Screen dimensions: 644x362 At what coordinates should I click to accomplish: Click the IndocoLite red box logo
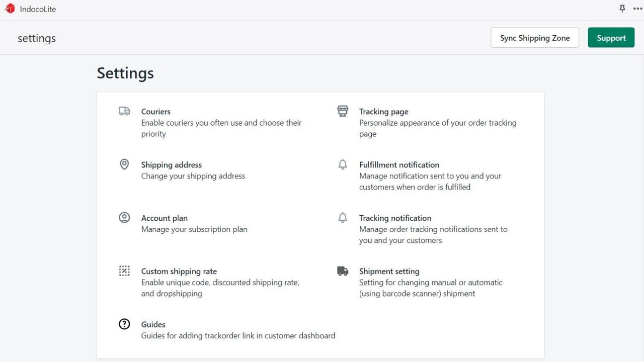pyautogui.click(x=10, y=9)
